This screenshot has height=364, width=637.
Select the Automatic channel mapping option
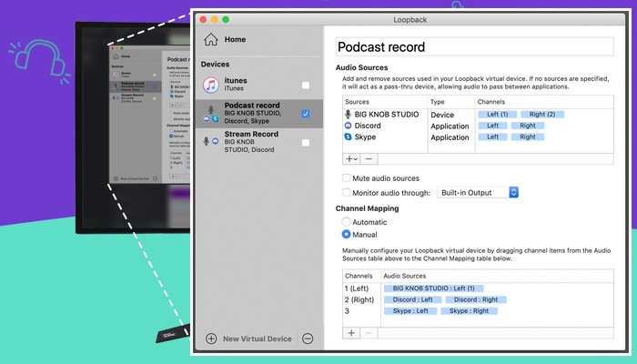(x=346, y=221)
